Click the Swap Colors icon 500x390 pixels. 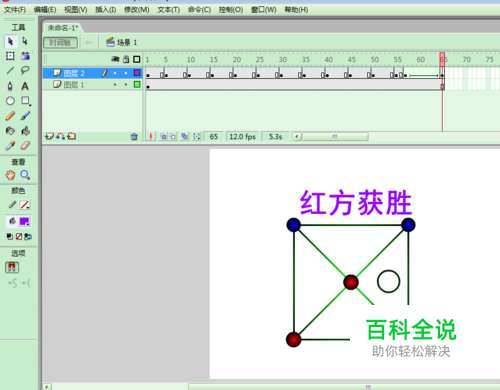click(28, 237)
